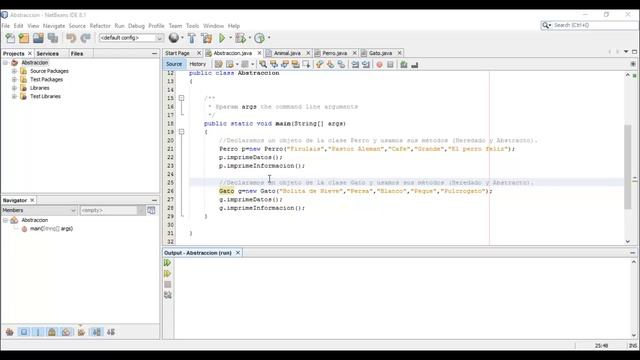The image size is (640, 360).
Task: Click the Navigator history icon beside empty filter
Action: click(x=151, y=210)
